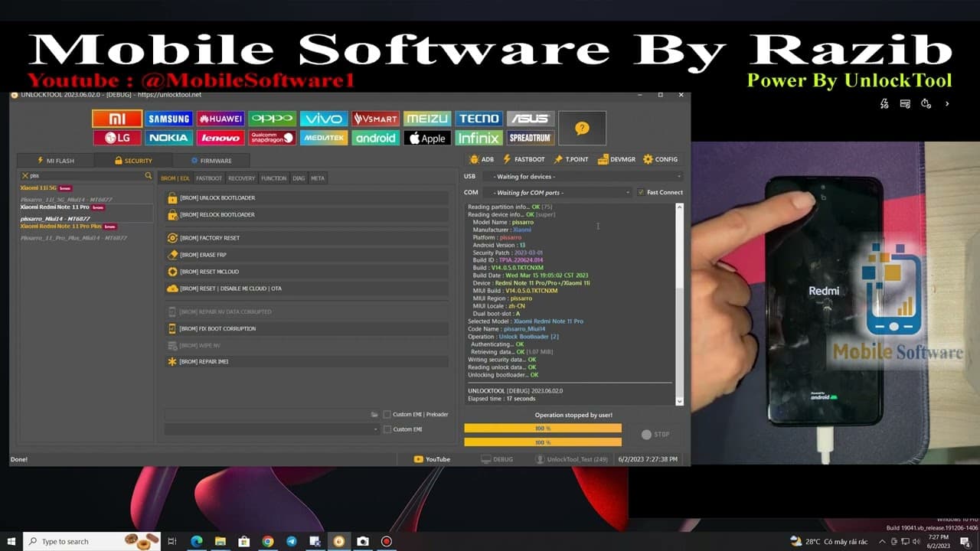This screenshot has height=551, width=980.
Task: Open the Vsmart brand section
Action: click(x=375, y=119)
